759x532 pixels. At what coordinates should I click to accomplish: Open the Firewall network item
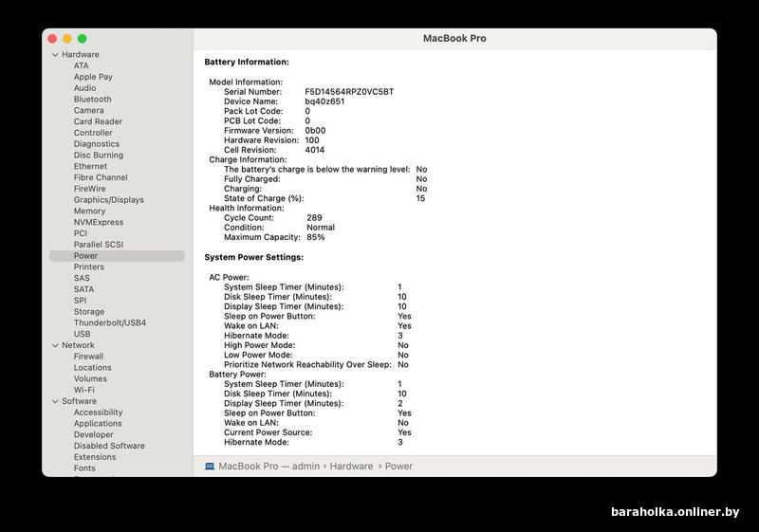pos(88,357)
